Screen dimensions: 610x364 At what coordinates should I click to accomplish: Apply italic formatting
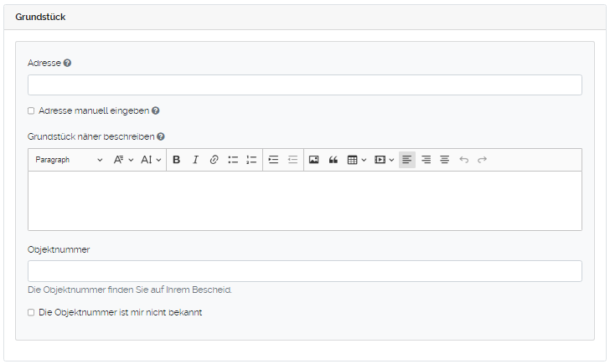point(195,160)
